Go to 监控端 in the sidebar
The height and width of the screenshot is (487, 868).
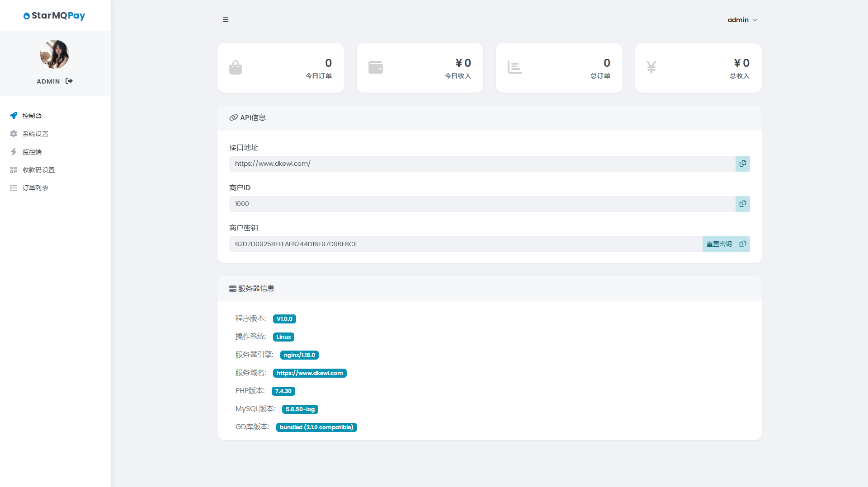point(32,152)
